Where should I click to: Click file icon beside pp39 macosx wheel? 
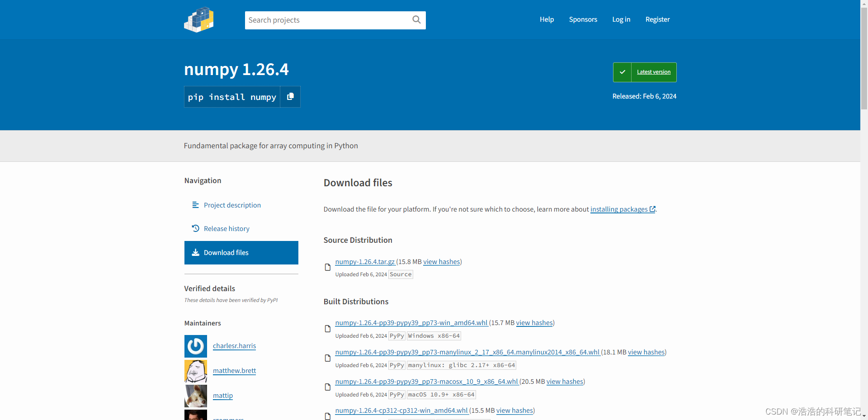click(x=328, y=387)
